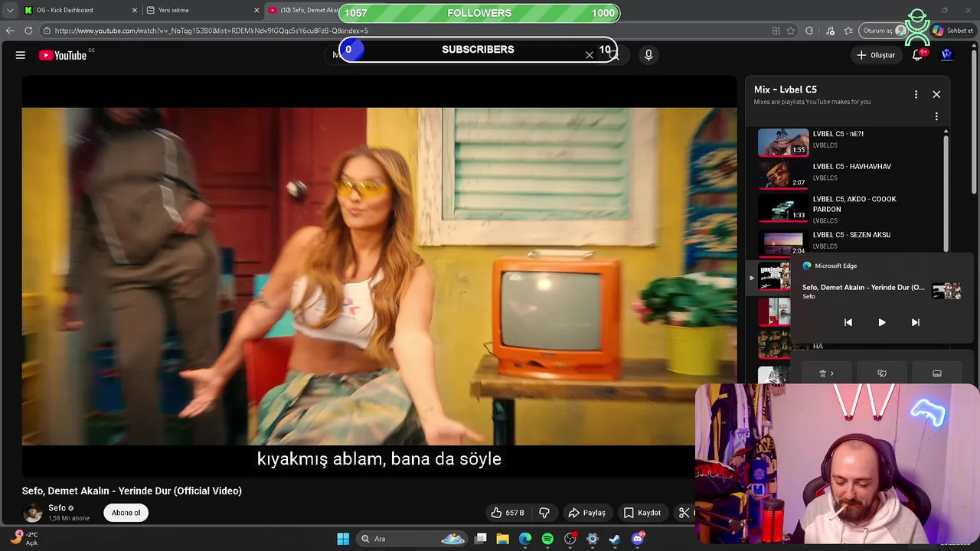This screenshot has width=980, height=551.
Task: Open the Windows Start menu
Action: (x=343, y=539)
